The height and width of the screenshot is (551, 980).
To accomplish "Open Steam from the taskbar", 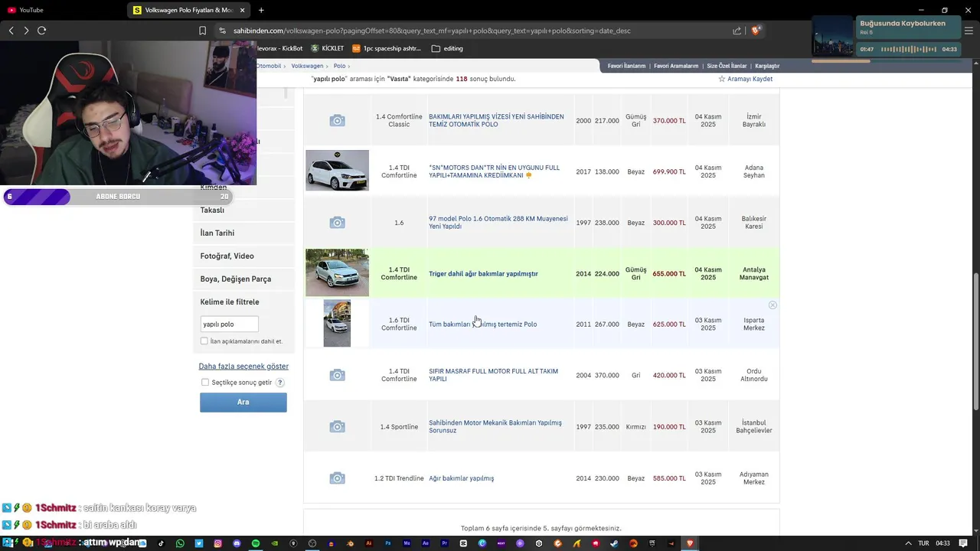I will pyautogui.click(x=614, y=543).
